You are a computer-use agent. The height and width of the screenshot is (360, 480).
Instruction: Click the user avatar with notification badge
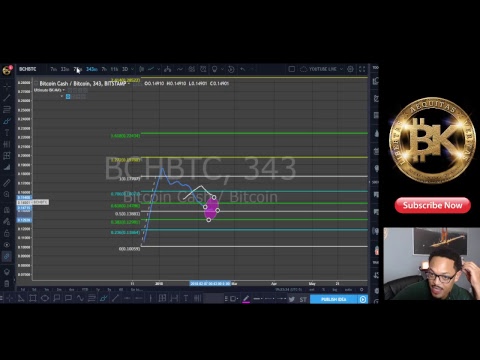coord(7,70)
